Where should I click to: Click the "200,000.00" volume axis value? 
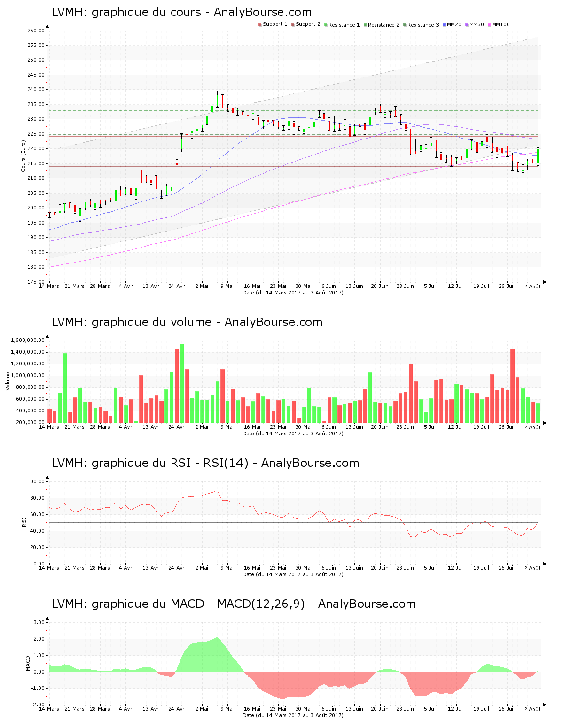pyautogui.click(x=30, y=422)
